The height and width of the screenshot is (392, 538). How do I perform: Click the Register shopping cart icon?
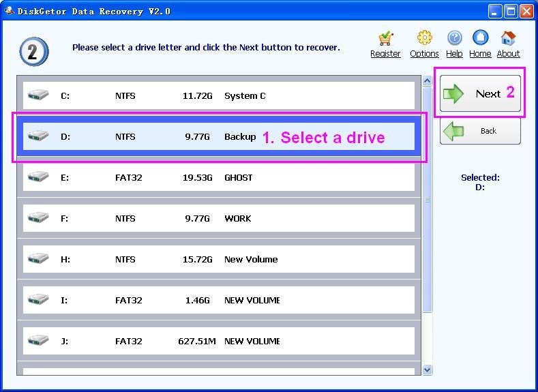coord(386,38)
